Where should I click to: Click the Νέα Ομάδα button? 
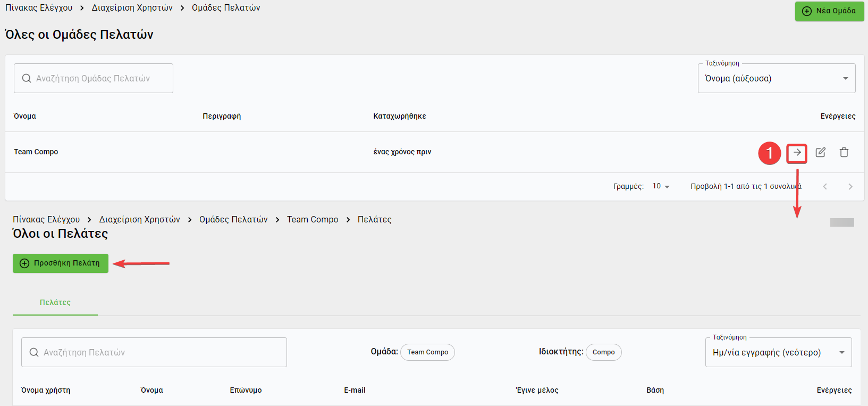tap(829, 11)
